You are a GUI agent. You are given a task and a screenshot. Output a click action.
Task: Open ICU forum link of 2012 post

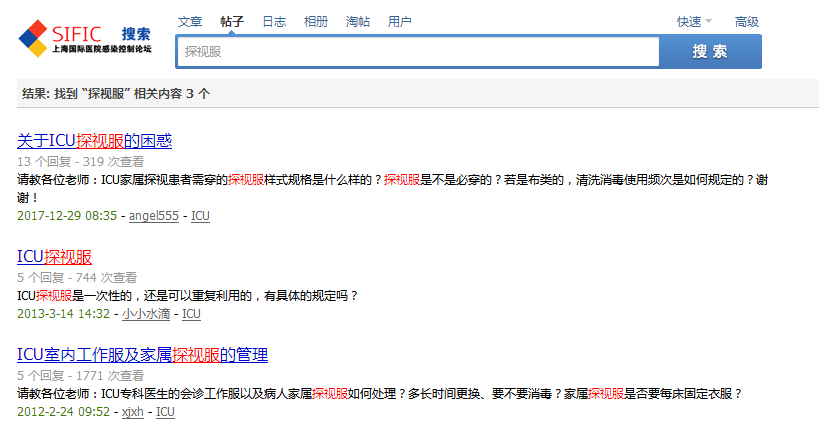(x=166, y=412)
